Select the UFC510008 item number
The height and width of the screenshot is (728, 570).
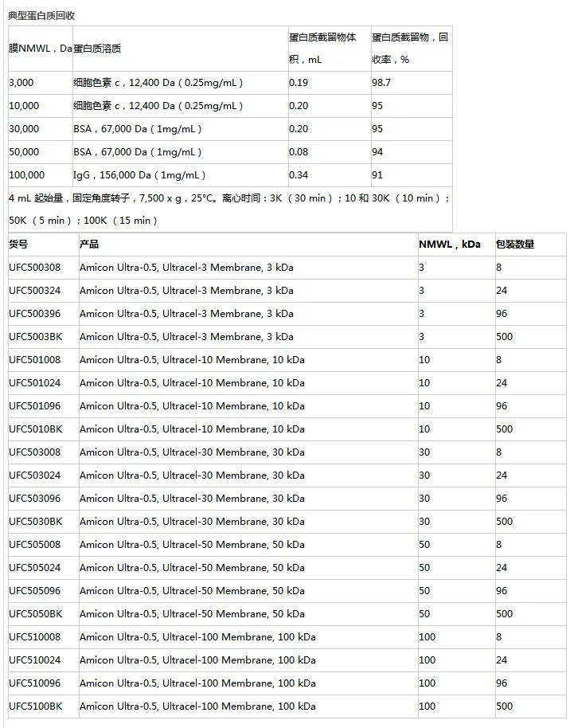tap(35, 637)
